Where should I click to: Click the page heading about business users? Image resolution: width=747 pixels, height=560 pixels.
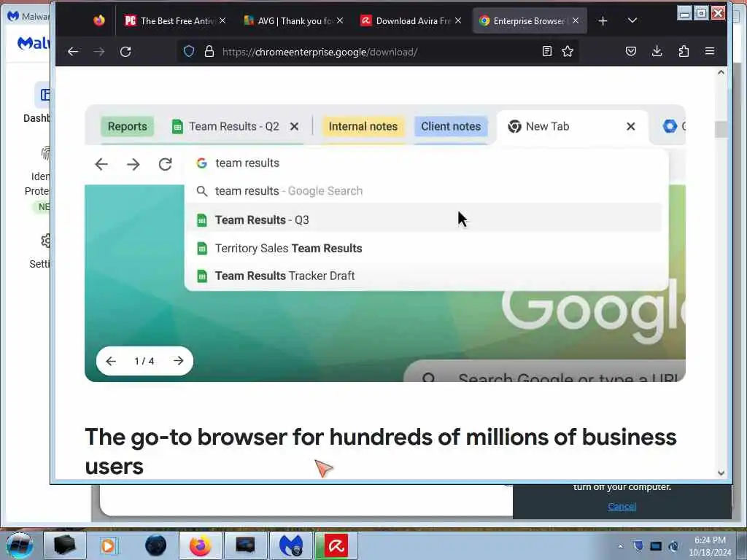[x=380, y=451]
